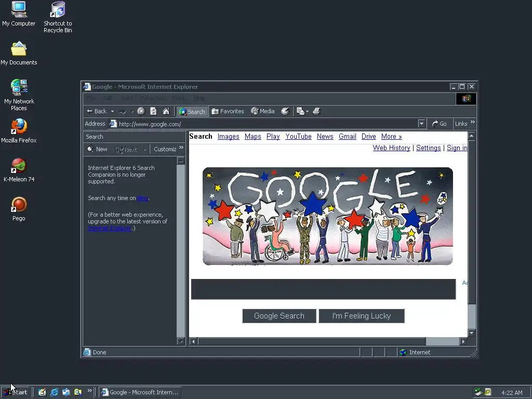Image resolution: width=532 pixels, height=399 pixels.
Task: Open the Drive link
Action: tap(368, 137)
